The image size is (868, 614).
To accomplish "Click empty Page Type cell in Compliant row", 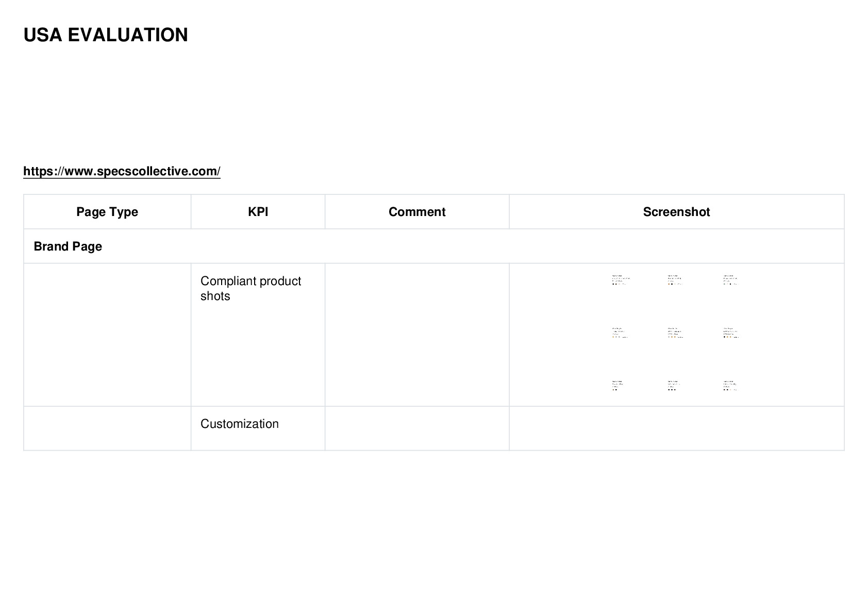I will 107,335.
